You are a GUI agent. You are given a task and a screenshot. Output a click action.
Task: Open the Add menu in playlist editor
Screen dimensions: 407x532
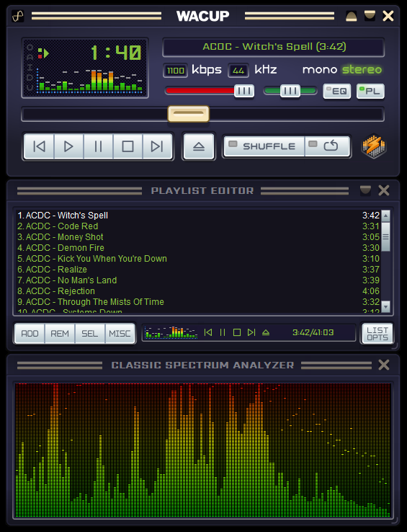pos(30,334)
